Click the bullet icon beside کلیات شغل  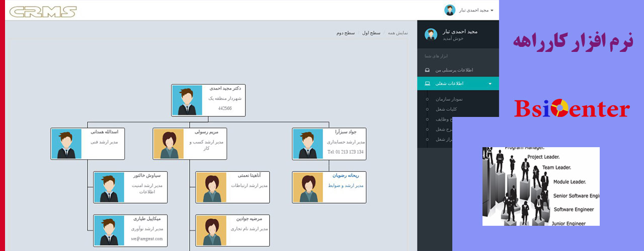tap(427, 109)
